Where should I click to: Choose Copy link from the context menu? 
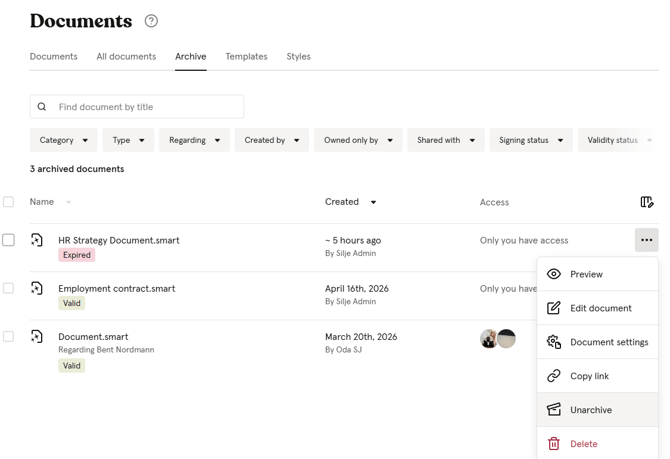point(597,376)
